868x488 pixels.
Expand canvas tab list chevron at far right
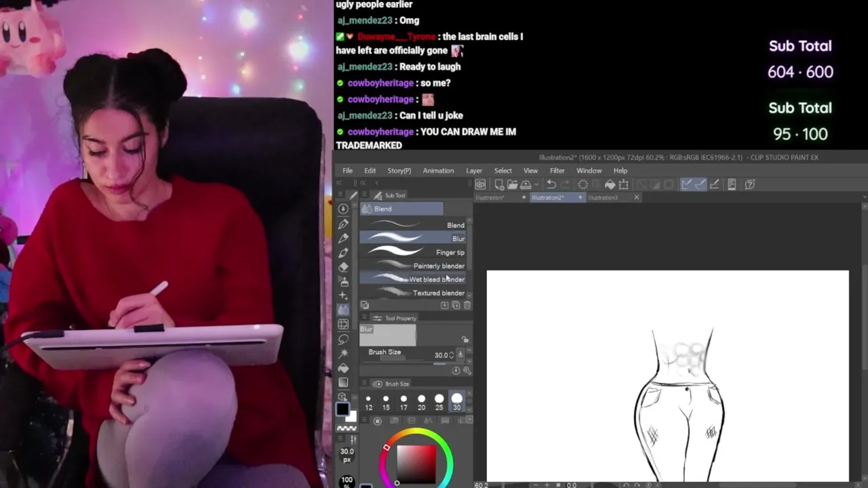coord(864,197)
